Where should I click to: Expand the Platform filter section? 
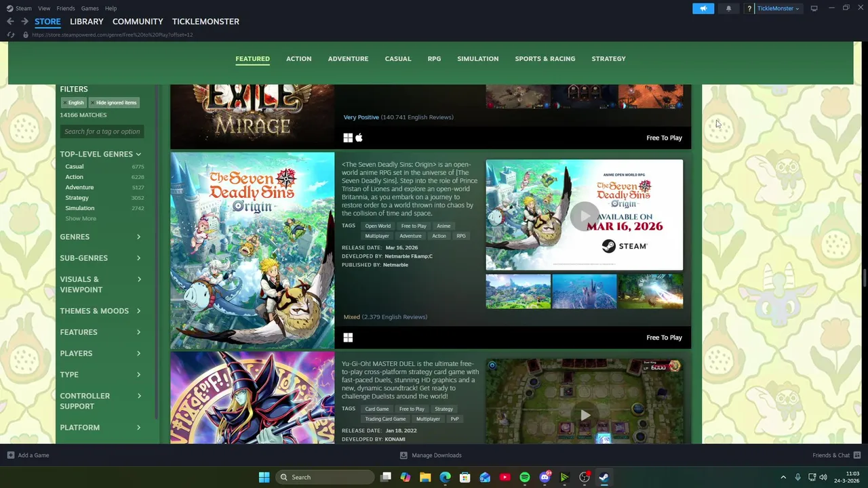pyautogui.click(x=100, y=428)
